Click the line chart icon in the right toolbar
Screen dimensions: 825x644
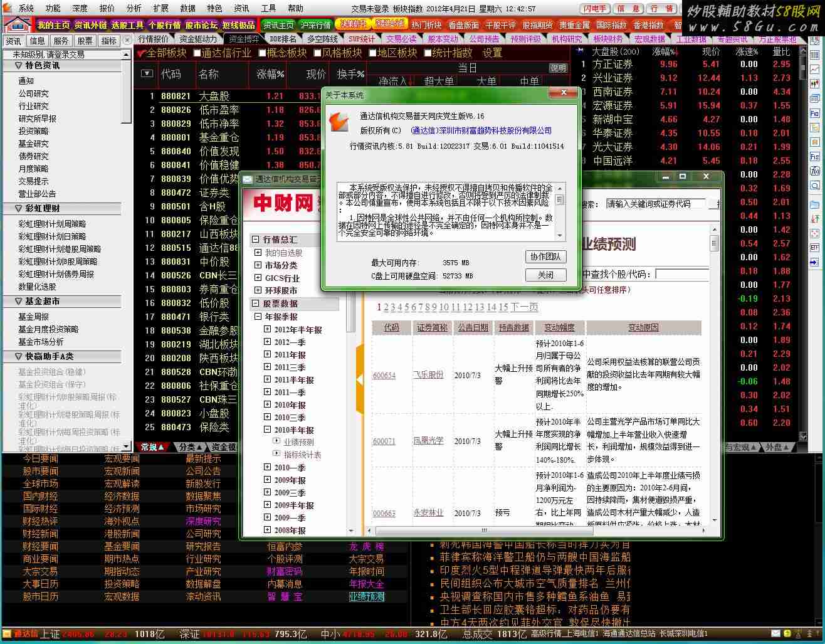point(815,69)
